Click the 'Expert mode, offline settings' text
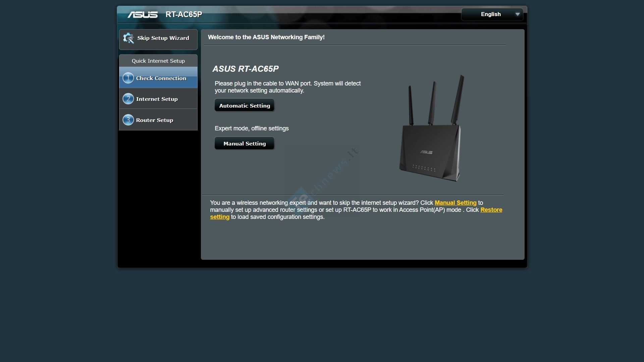 tap(252, 128)
